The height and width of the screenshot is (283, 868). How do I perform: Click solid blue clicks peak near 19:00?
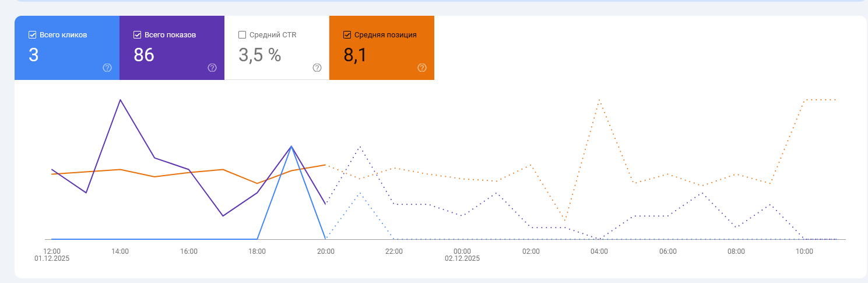pyautogui.click(x=291, y=146)
